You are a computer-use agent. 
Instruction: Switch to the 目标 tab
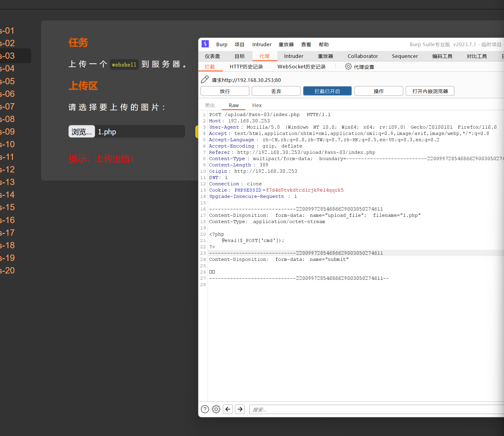(240, 56)
